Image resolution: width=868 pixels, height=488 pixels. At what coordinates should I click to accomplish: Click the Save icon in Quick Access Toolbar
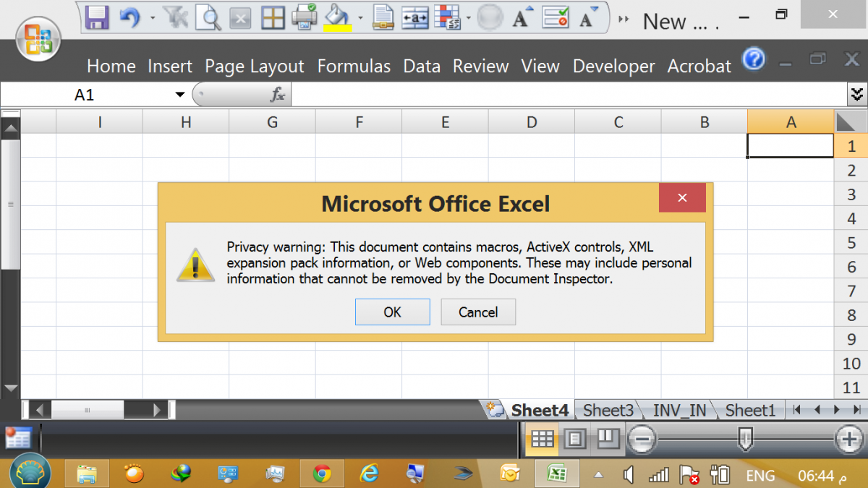(98, 17)
